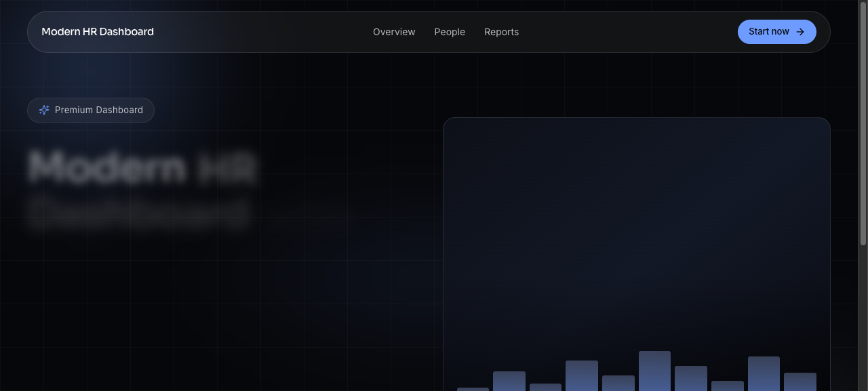Open the Overview navigation link

click(x=394, y=32)
